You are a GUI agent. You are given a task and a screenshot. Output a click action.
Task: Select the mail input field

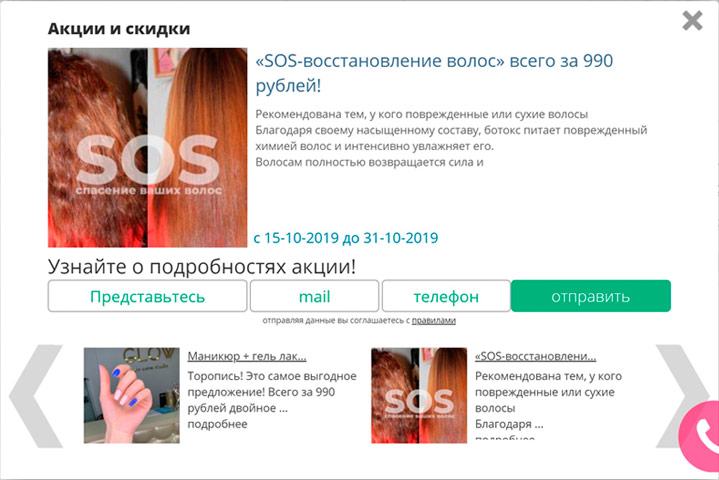pyautogui.click(x=315, y=296)
